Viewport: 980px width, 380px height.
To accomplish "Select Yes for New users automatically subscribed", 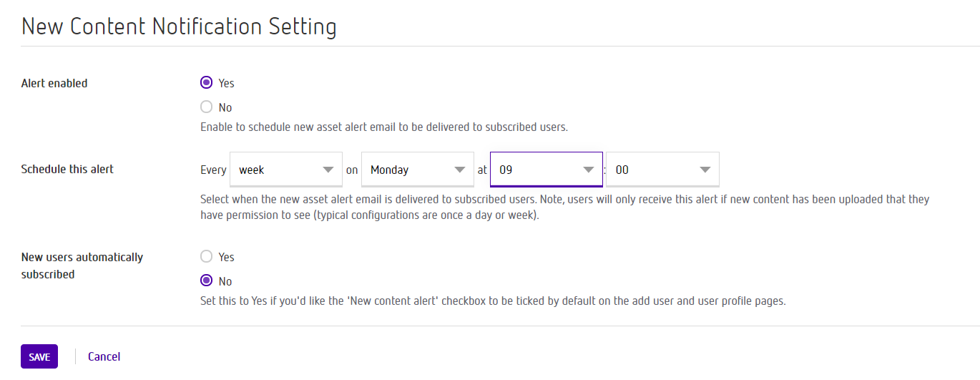I will click(x=207, y=256).
